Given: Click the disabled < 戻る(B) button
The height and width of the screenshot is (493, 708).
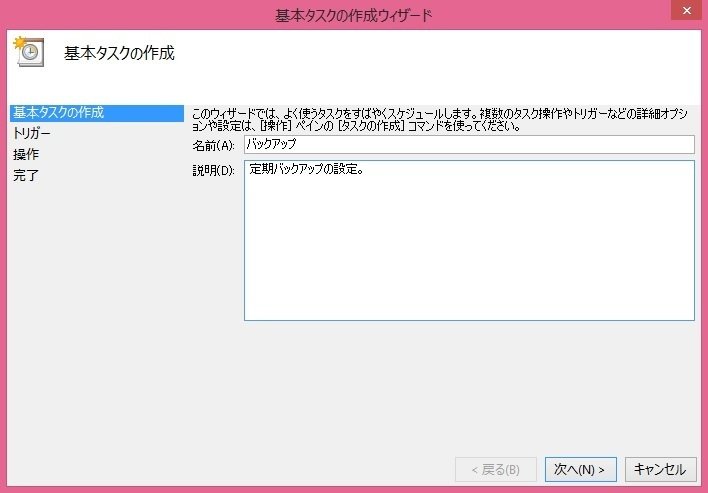Looking at the screenshot, I should point(496,469).
